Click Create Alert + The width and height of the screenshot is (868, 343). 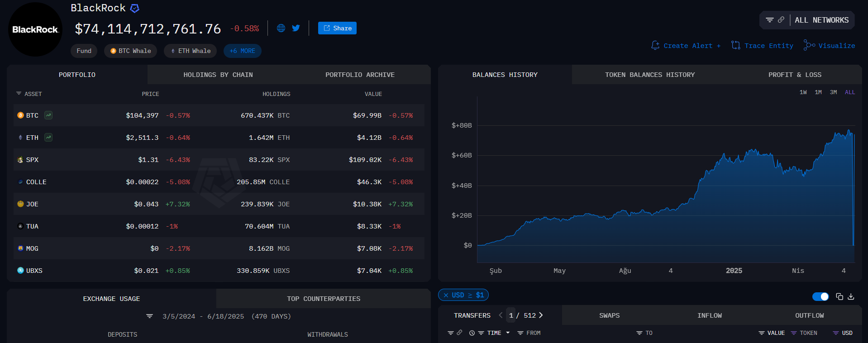[686, 45]
